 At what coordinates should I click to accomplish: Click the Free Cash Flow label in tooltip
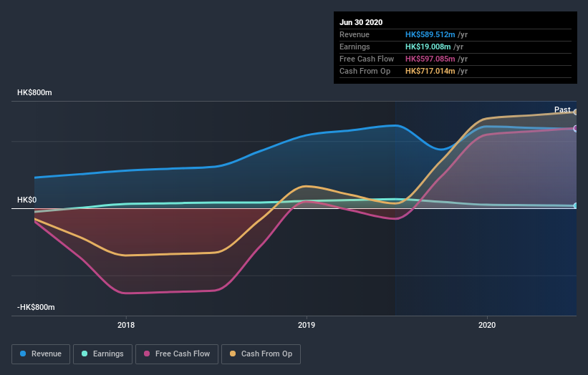(367, 59)
